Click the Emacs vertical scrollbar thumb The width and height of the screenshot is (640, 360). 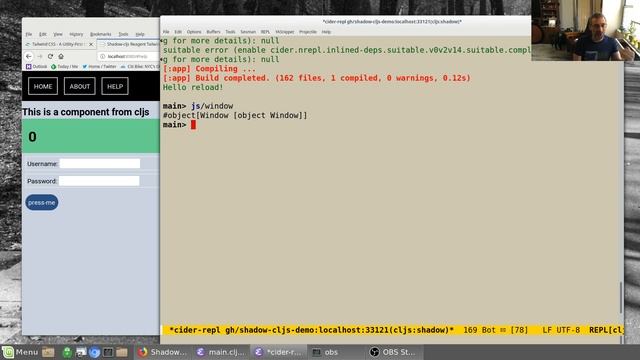pos(620,298)
